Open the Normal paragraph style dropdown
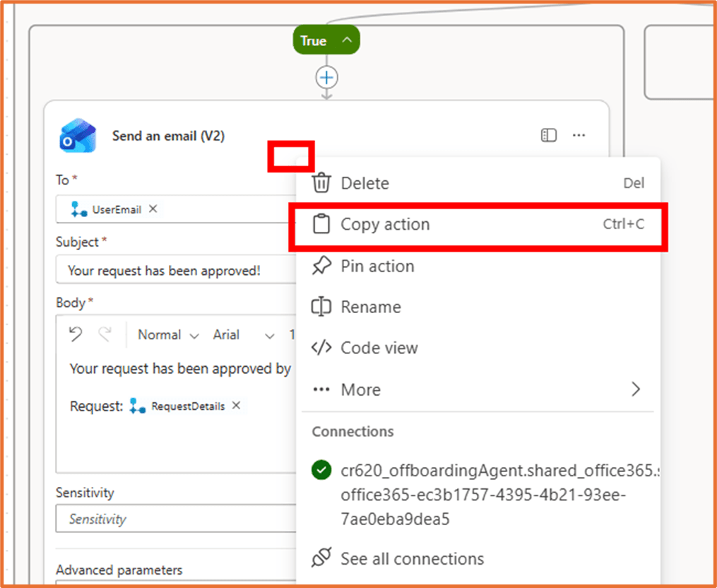This screenshot has height=588, width=717. (x=167, y=334)
